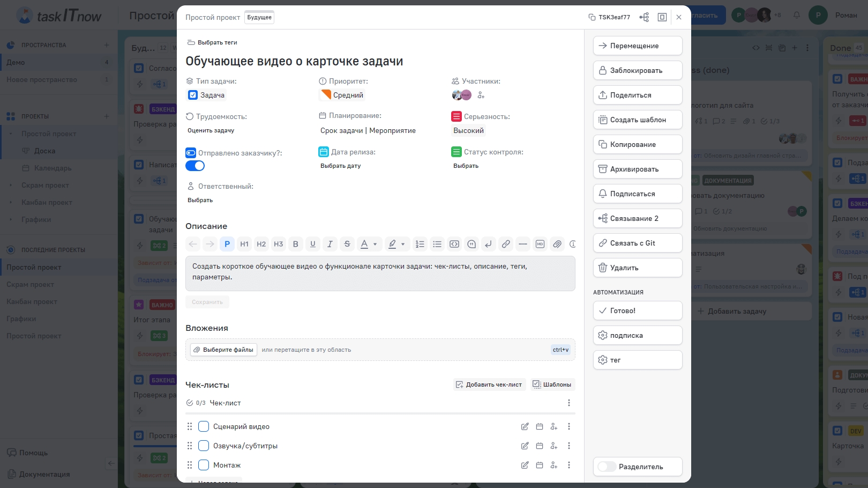The width and height of the screenshot is (868, 488).
Task: Click the attach file paperclip icon
Action: pos(557,244)
